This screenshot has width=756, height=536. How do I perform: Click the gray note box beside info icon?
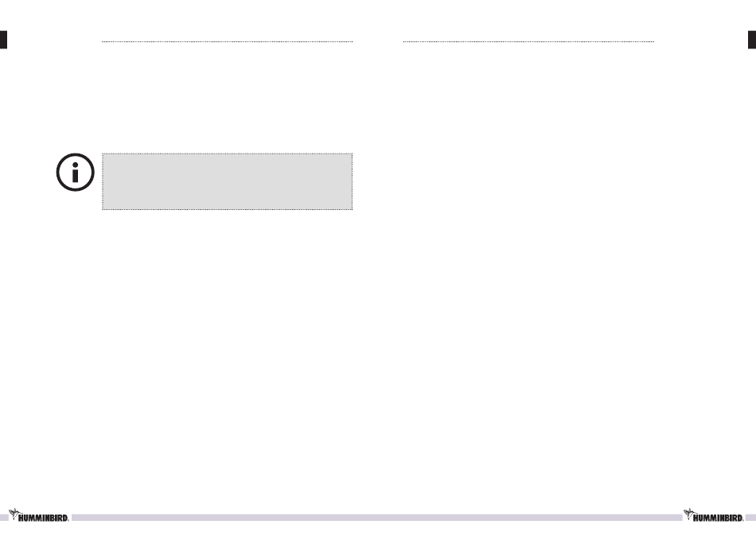(x=227, y=181)
